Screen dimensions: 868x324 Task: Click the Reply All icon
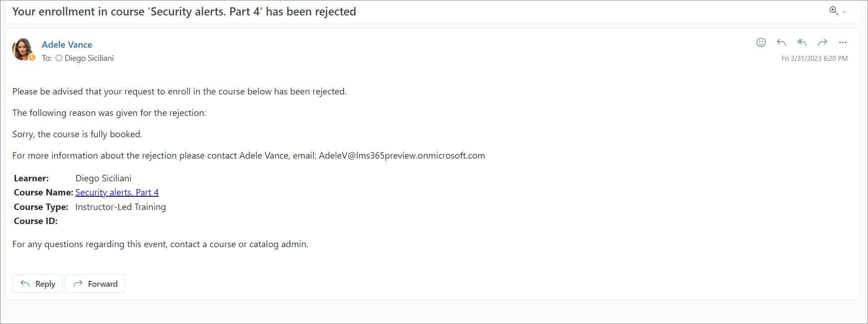[802, 43]
